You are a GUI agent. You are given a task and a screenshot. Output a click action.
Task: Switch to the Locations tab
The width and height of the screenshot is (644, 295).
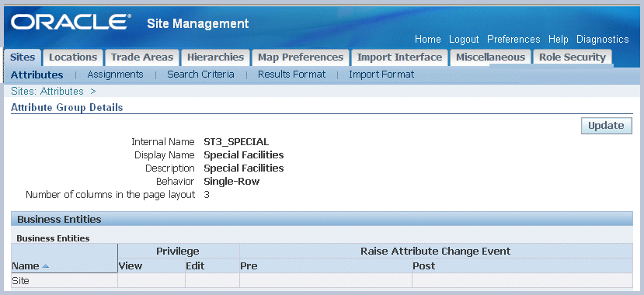tap(73, 57)
